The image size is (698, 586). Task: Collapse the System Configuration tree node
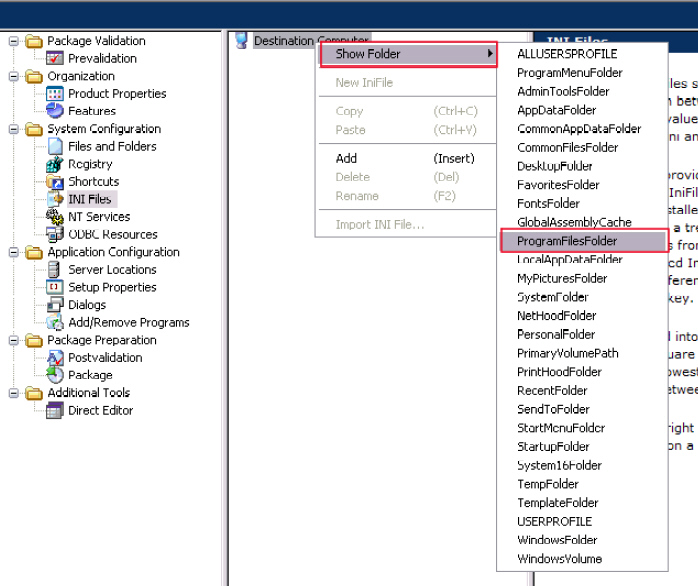(x=14, y=129)
